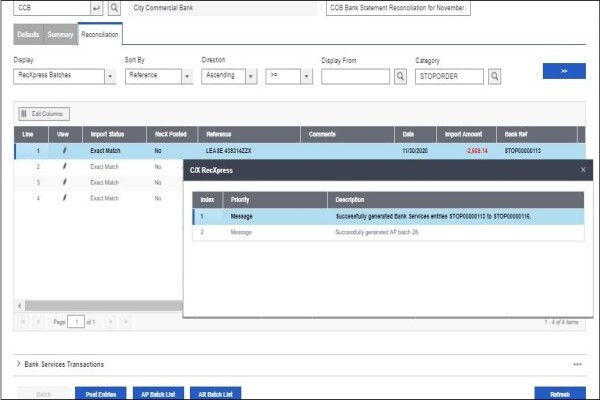The width and height of the screenshot is (600, 400).
Task: Click the Display From input field
Action: pyautogui.click(x=355, y=77)
